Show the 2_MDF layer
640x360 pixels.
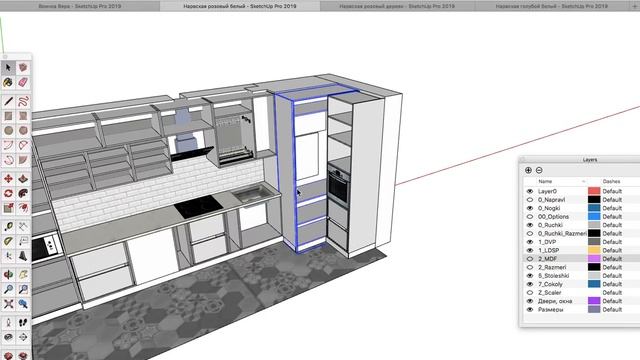530,259
